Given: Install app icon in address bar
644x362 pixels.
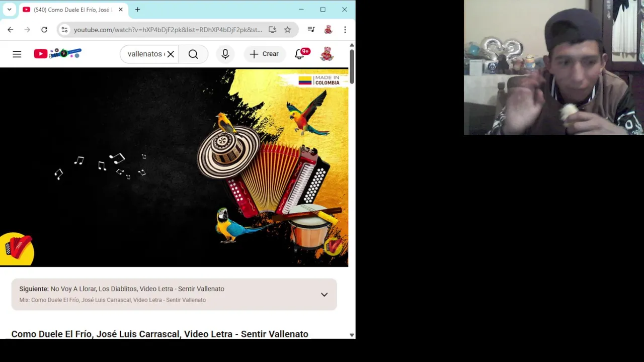Looking at the screenshot, I should point(272,30).
